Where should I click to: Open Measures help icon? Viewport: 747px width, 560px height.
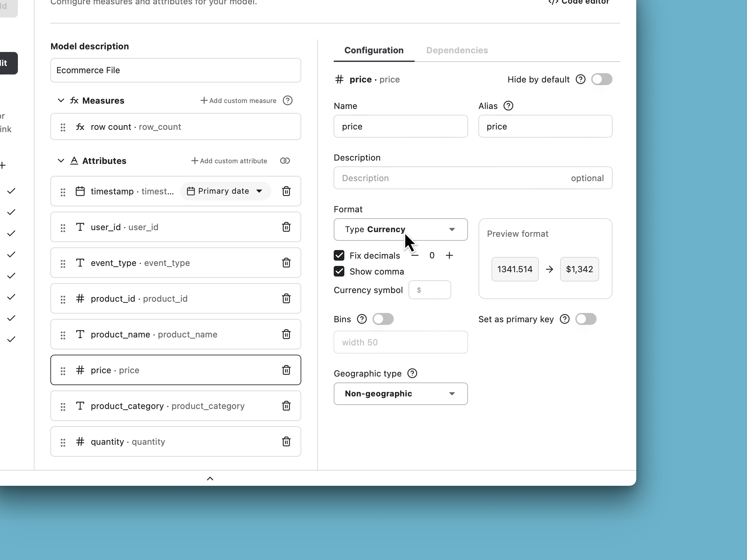click(x=287, y=100)
